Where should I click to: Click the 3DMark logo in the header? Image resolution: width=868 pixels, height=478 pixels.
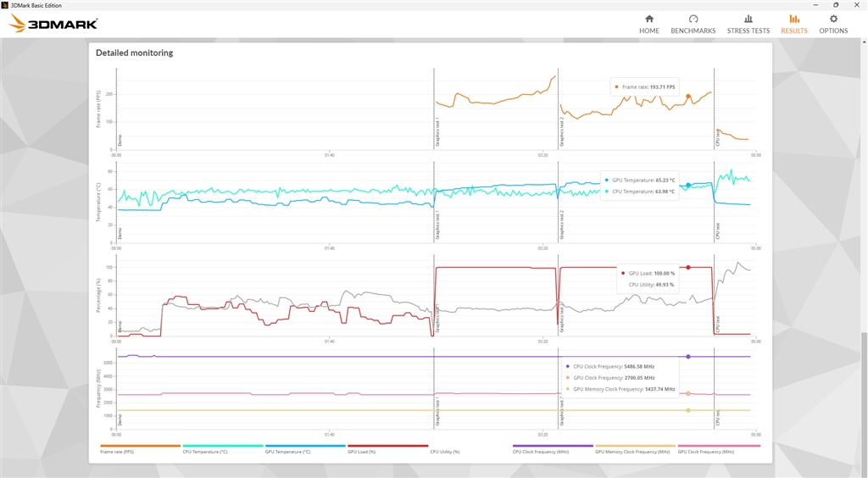point(53,23)
